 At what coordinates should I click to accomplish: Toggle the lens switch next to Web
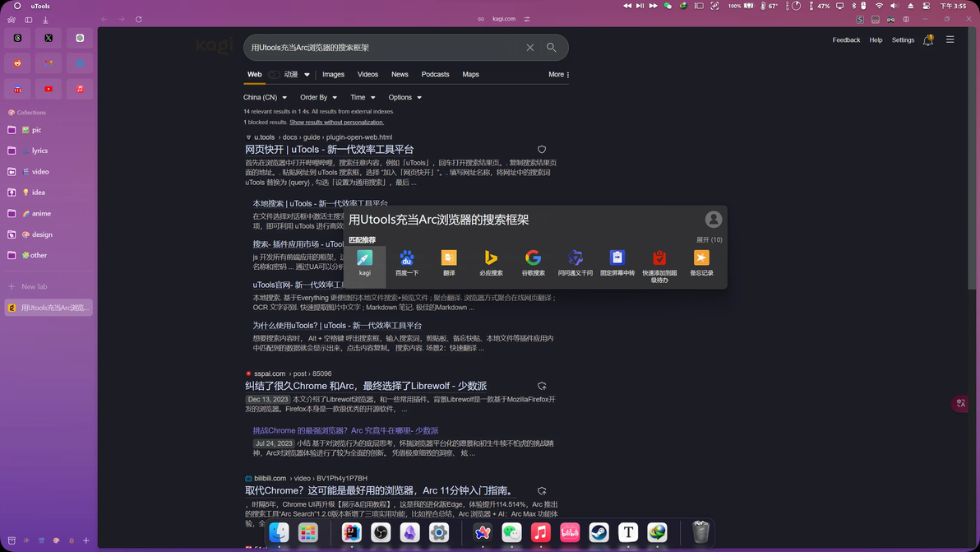[x=274, y=74]
